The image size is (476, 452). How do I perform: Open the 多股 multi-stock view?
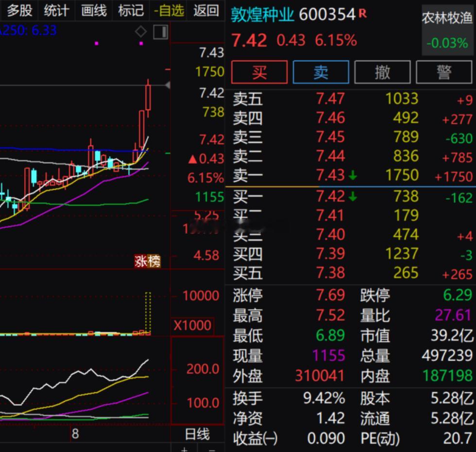click(x=19, y=11)
